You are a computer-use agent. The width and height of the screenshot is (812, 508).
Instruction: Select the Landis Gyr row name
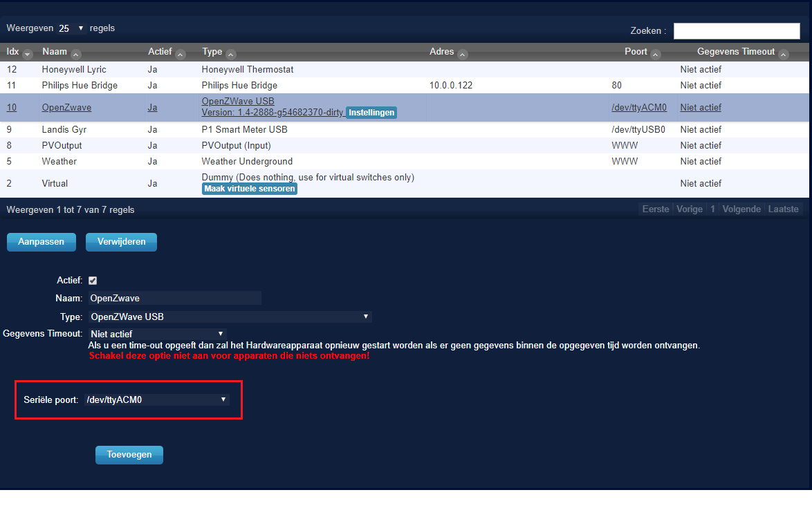(64, 129)
